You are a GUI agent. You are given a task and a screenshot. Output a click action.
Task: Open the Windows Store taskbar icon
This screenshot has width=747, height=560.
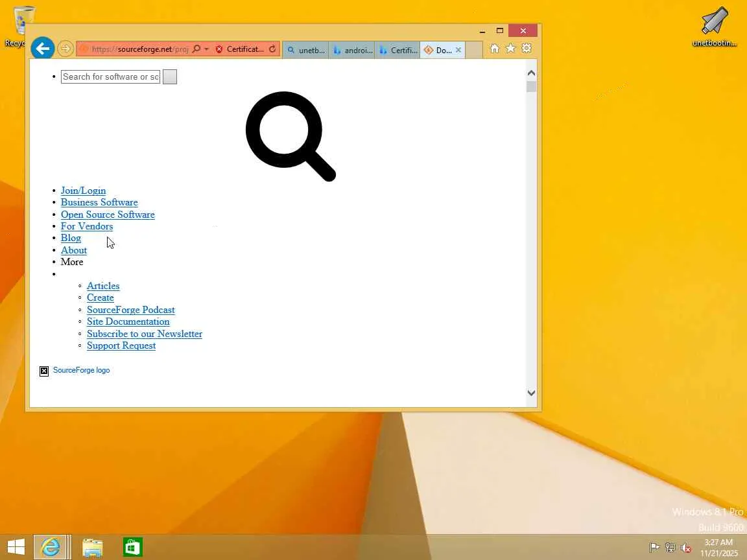coord(132,547)
